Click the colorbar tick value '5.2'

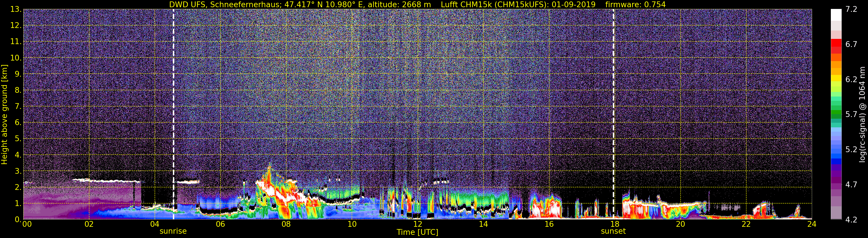851,150
